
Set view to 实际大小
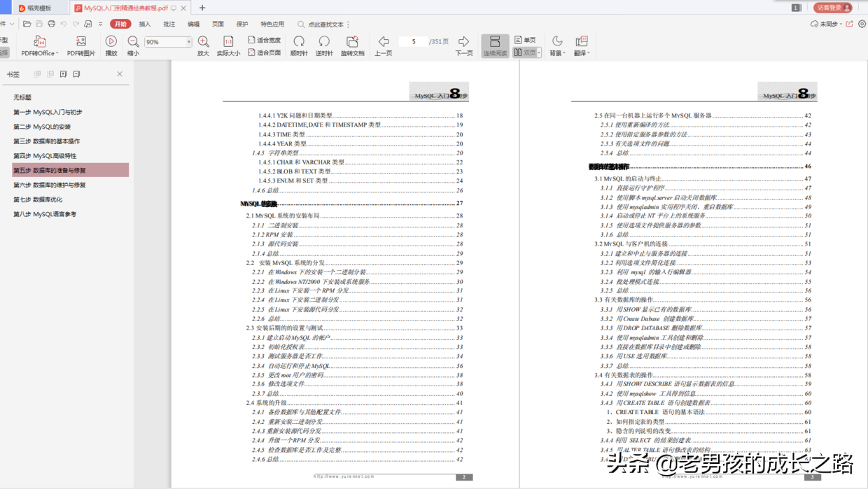[228, 46]
